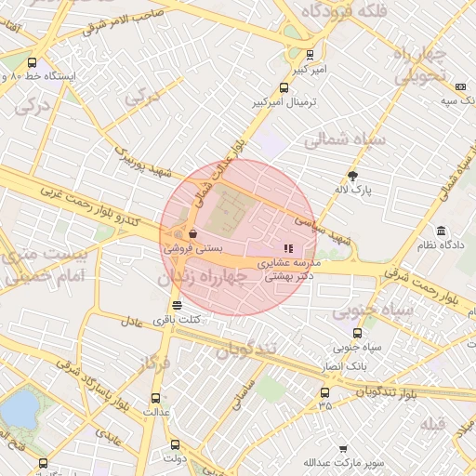Select the shopping cart icon for سوپر مارکت عبدالله
The image size is (476, 476).
[x=343, y=449]
